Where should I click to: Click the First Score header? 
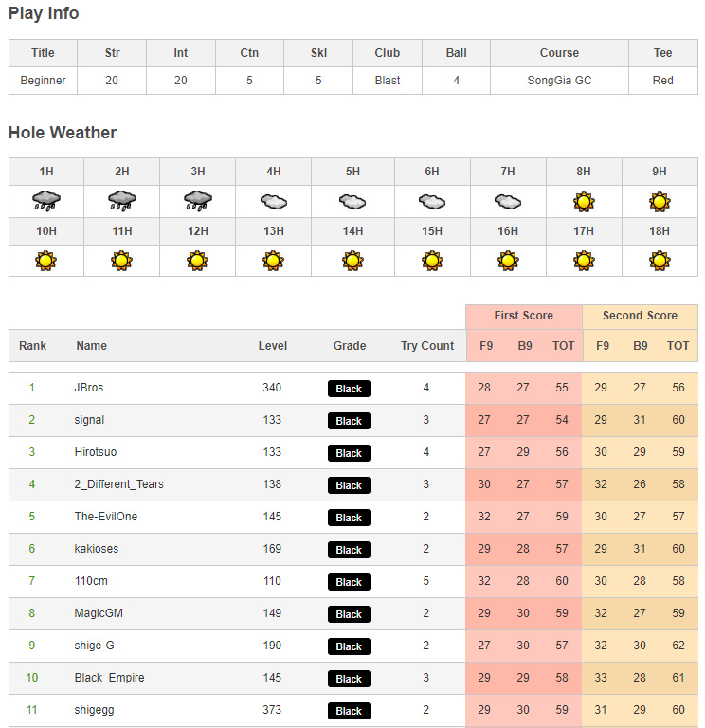(x=523, y=316)
